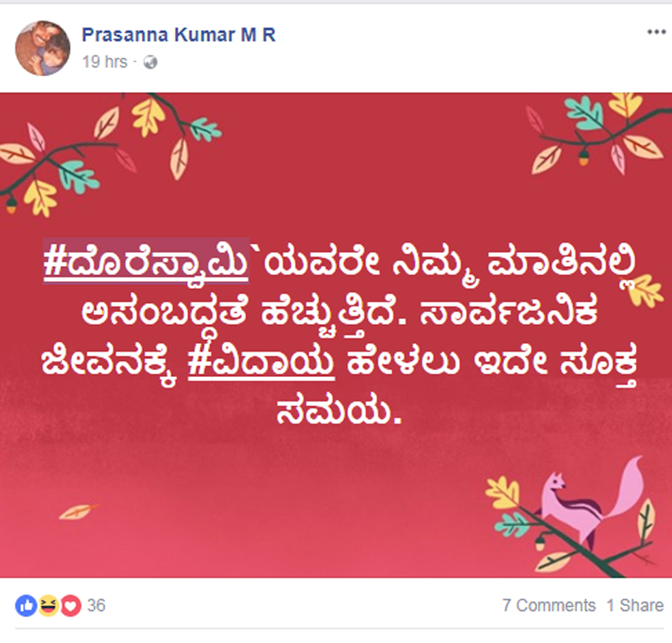672x643 pixels.
Task: Open the post options three-dot menu
Action: pos(656,32)
